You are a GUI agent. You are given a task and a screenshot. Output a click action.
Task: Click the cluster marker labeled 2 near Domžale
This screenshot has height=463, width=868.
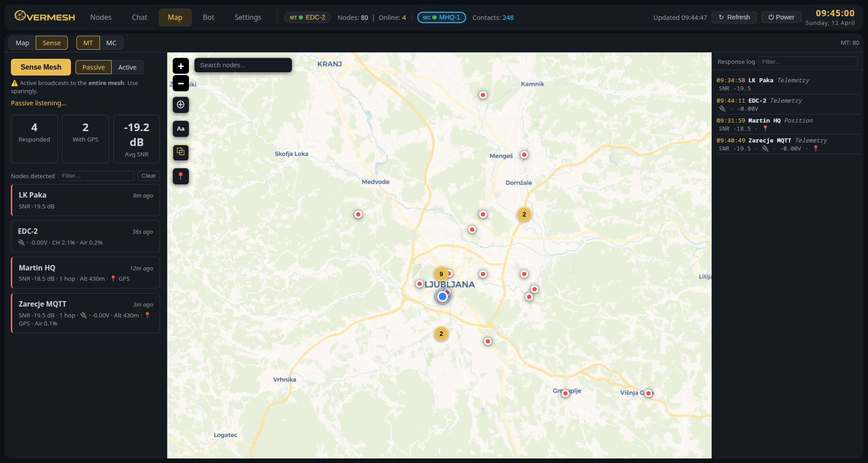coord(524,214)
